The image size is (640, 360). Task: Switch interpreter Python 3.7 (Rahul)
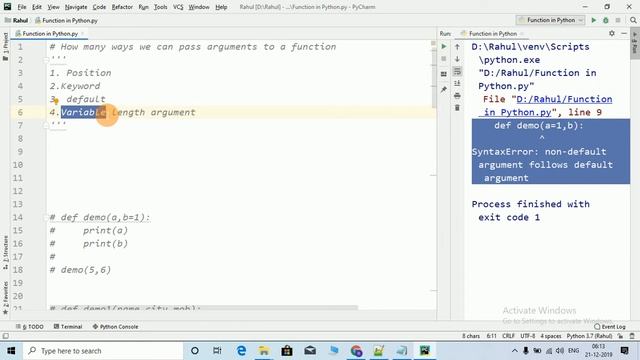[x=589, y=336]
